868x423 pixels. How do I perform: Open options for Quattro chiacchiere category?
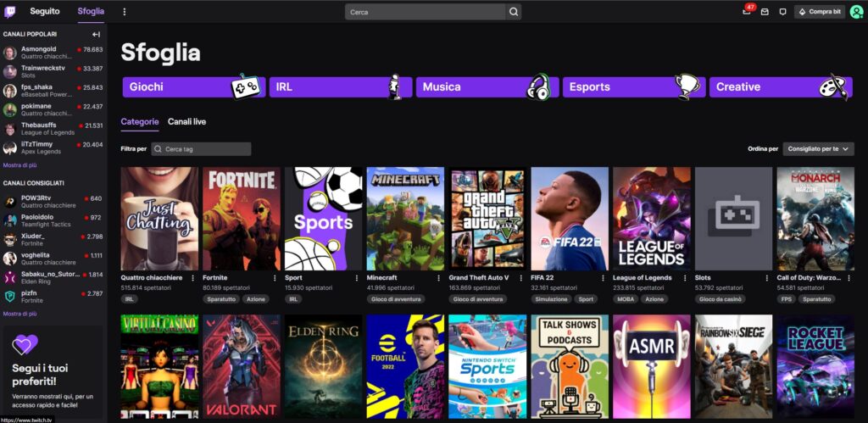pos(192,278)
